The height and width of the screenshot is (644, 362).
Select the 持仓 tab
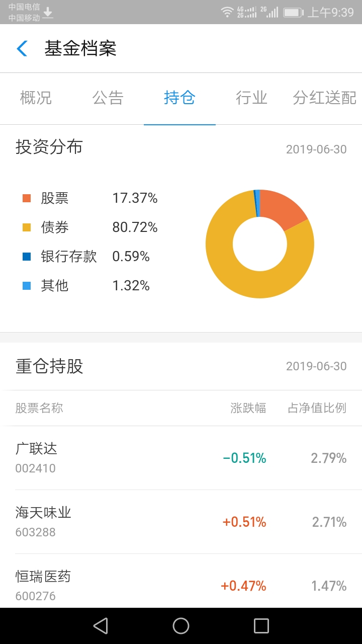pyautogui.click(x=179, y=98)
